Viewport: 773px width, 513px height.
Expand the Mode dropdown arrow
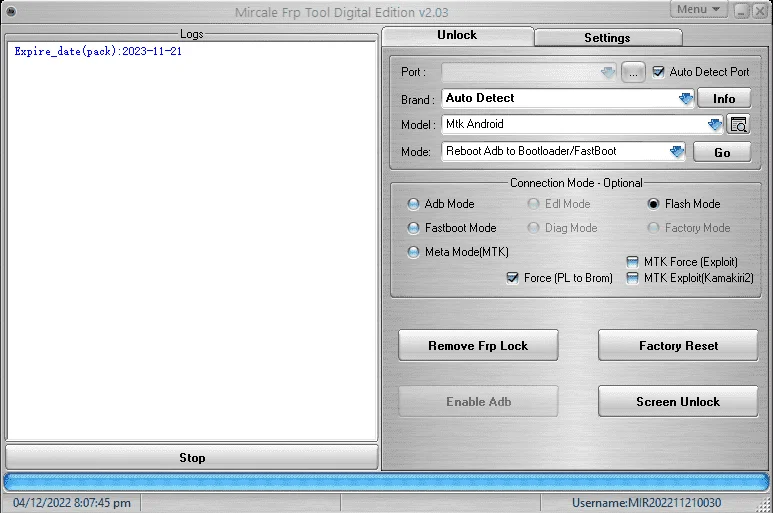pos(677,151)
